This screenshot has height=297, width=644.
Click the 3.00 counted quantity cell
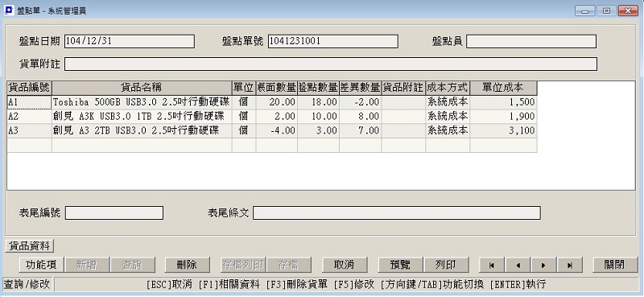pos(318,131)
